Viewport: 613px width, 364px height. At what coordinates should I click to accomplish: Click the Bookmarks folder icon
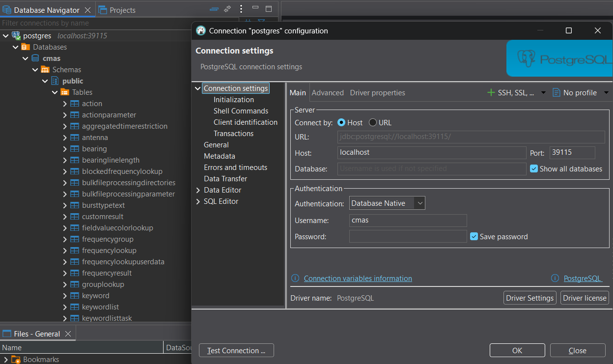(x=16, y=360)
